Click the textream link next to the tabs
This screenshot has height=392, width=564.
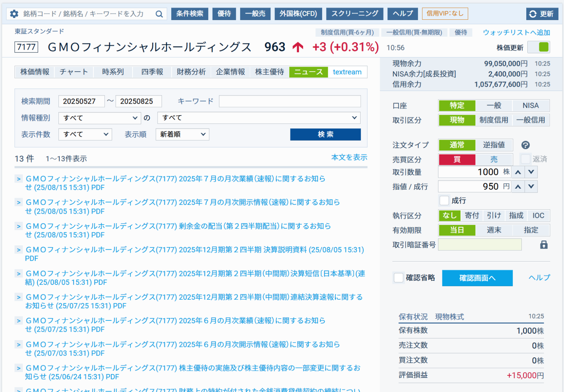(347, 72)
